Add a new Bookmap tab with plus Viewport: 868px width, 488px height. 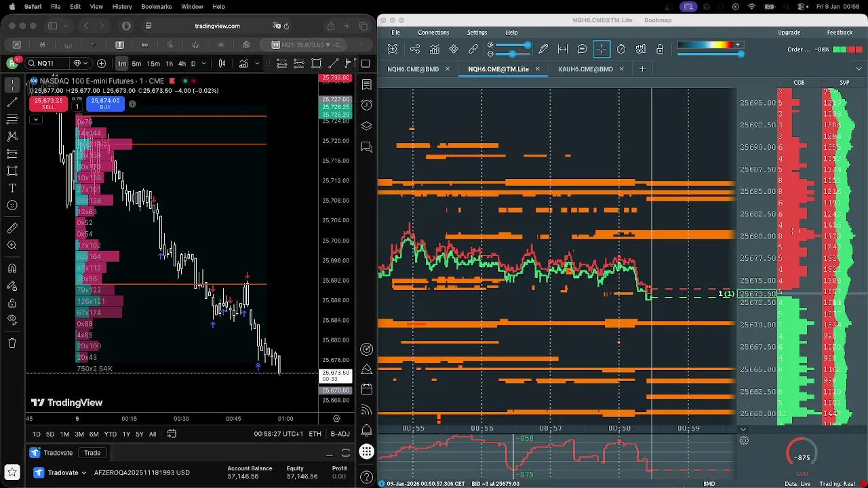(642, 68)
